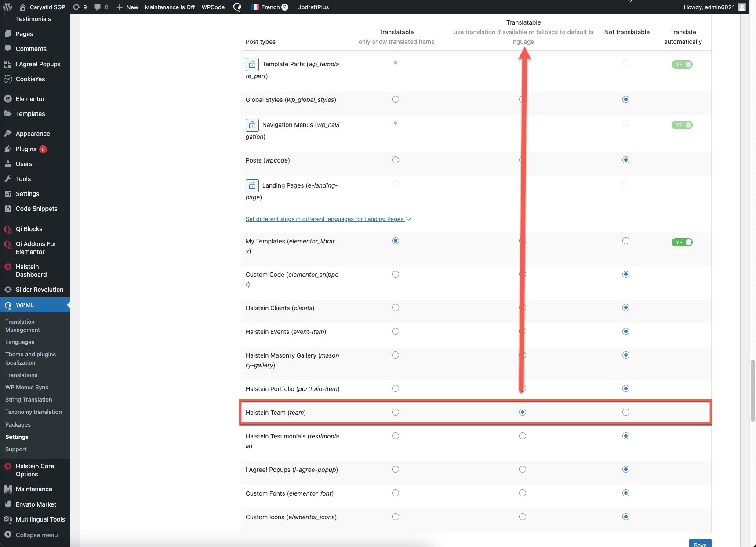Open the Caryatid SGP home icon
The height and width of the screenshot is (547, 756).
[23, 7]
